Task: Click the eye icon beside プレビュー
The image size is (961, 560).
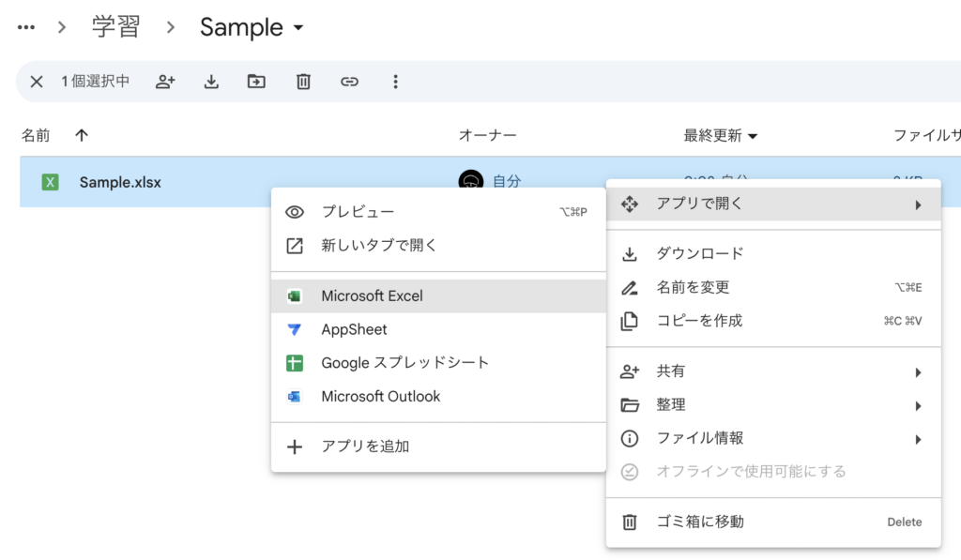Action: [295, 212]
